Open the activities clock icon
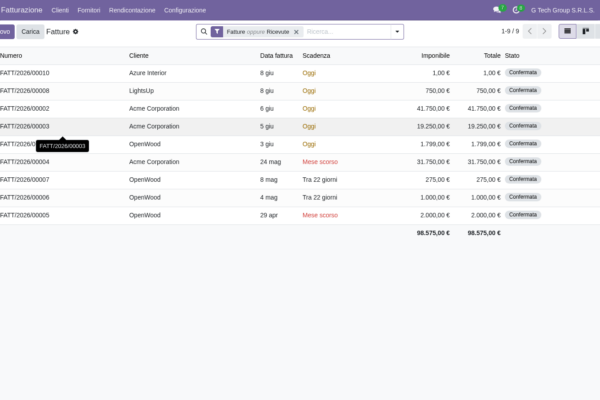This screenshot has width=600, height=400. coord(516,10)
